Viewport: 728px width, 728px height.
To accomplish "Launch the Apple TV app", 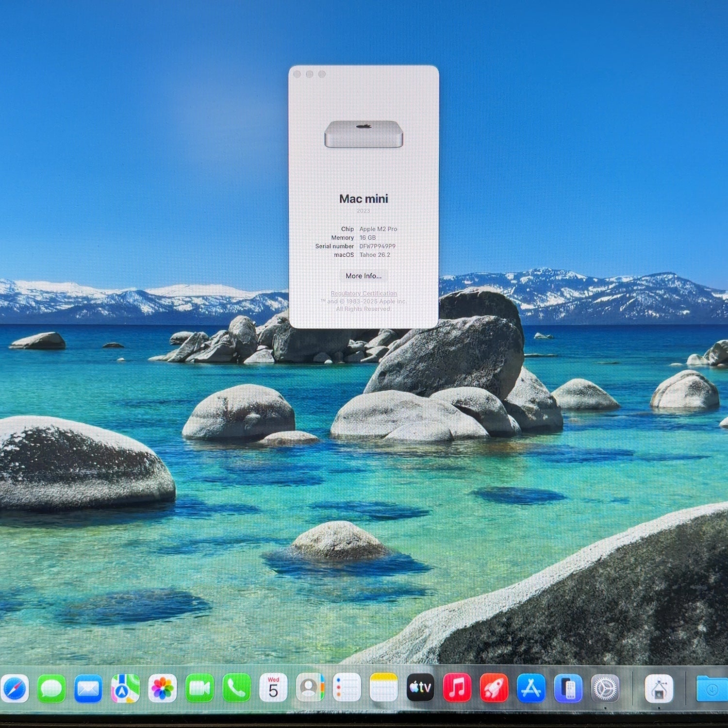I will point(420,688).
